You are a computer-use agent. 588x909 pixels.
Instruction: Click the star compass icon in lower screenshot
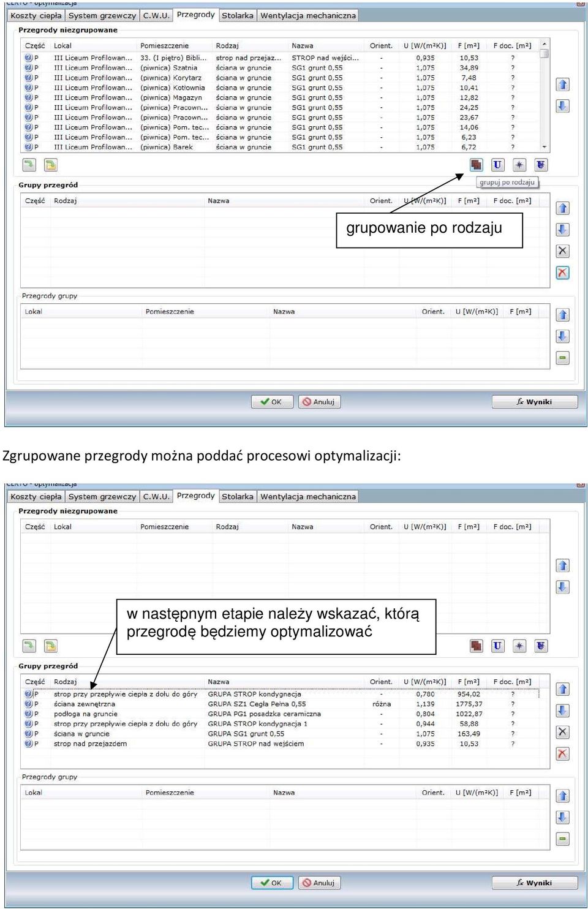[x=519, y=646]
